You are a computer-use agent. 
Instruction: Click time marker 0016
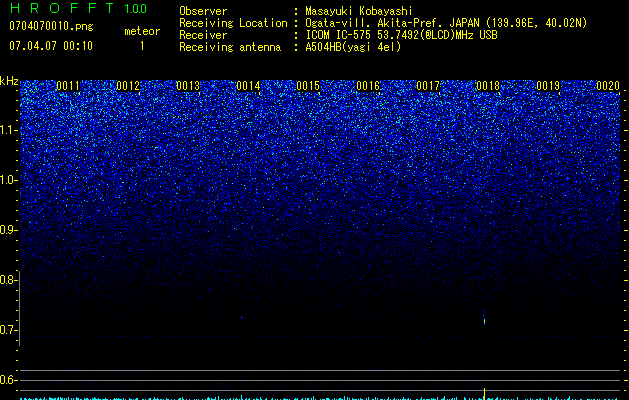tap(368, 86)
